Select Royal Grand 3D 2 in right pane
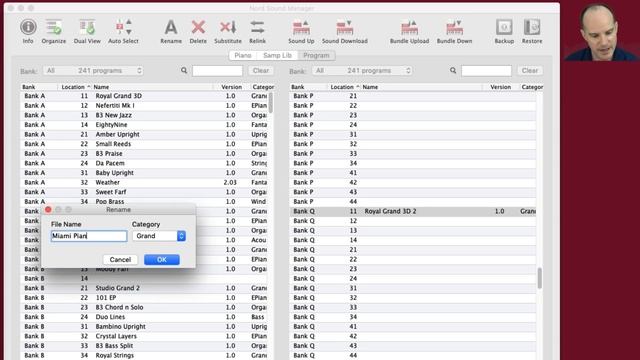 click(x=413, y=211)
